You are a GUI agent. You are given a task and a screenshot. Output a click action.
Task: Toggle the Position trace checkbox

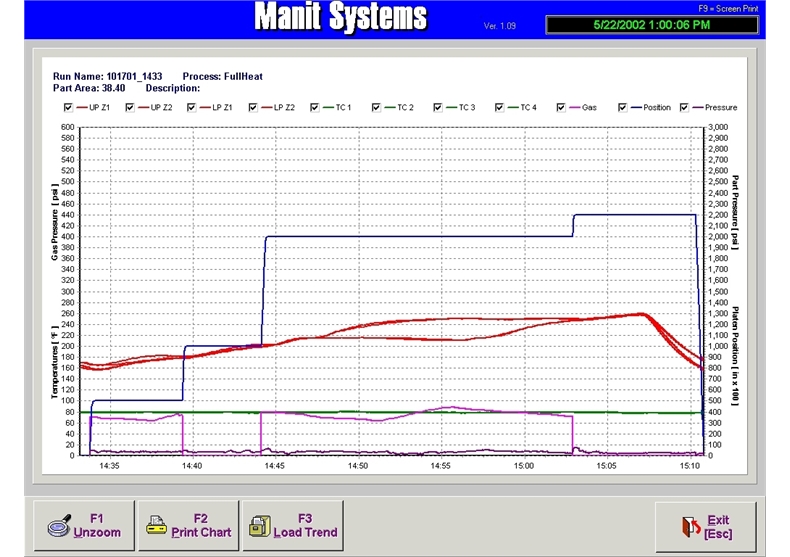pyautogui.click(x=623, y=107)
